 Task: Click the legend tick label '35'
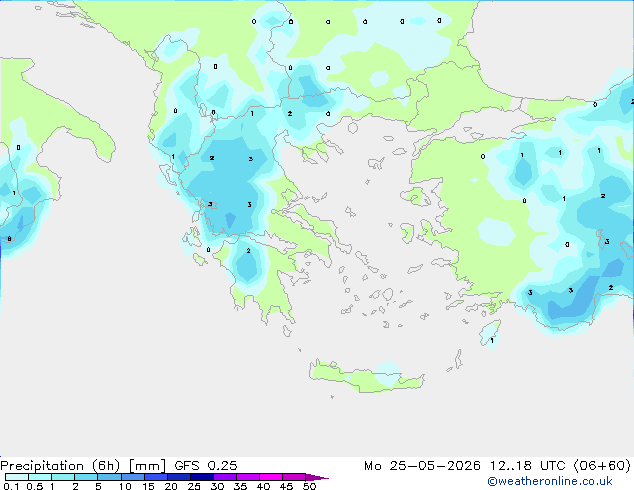tap(240, 486)
